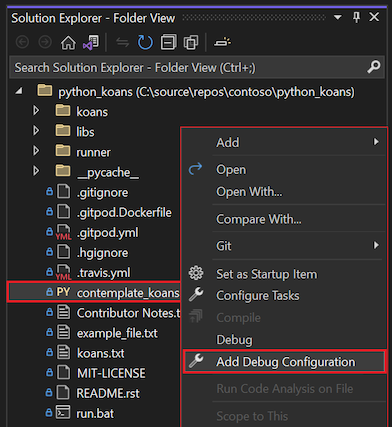Expand the koans folder
Image resolution: width=392 pixels, height=427 pixels.
click(x=36, y=110)
